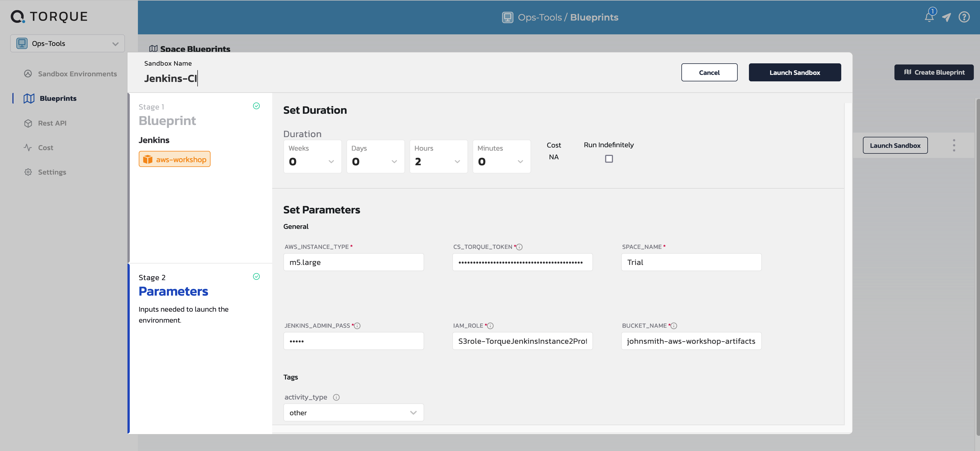Click the dark Launch Sandbox button in dialog
The height and width of the screenshot is (451, 980).
[795, 72]
